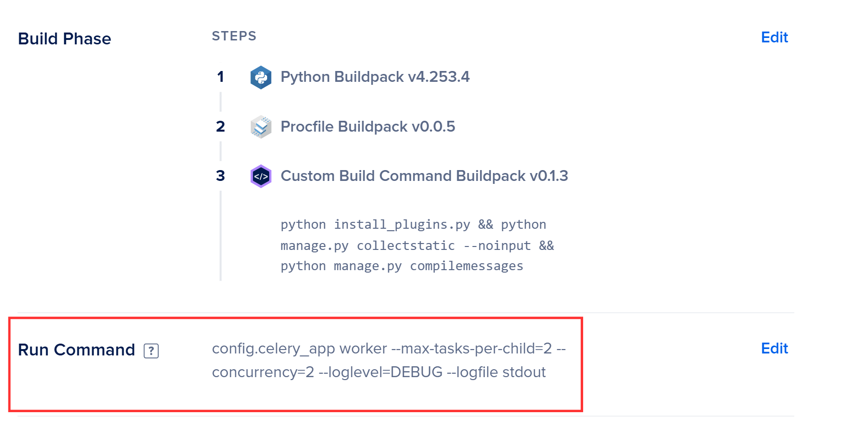
Task: Click the compilemessages command line
Action: (402, 266)
